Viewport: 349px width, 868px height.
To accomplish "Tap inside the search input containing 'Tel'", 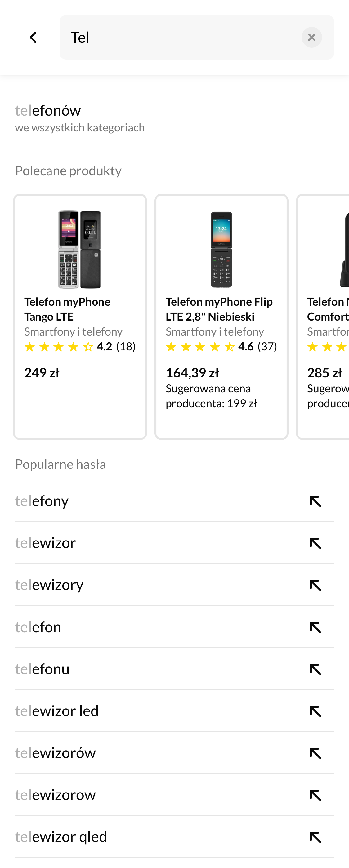I will [168, 37].
